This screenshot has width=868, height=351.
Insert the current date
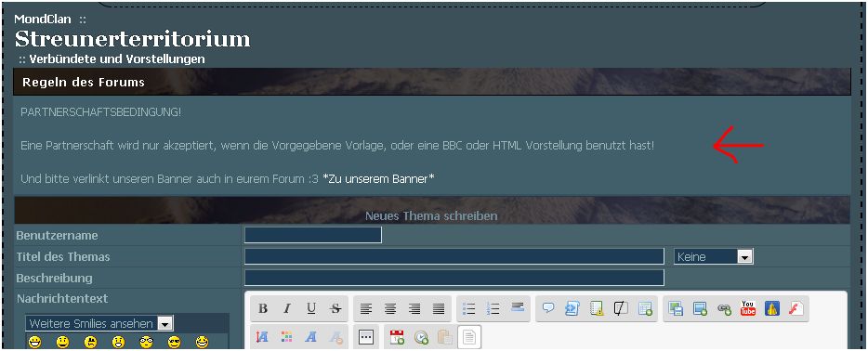[397, 337]
